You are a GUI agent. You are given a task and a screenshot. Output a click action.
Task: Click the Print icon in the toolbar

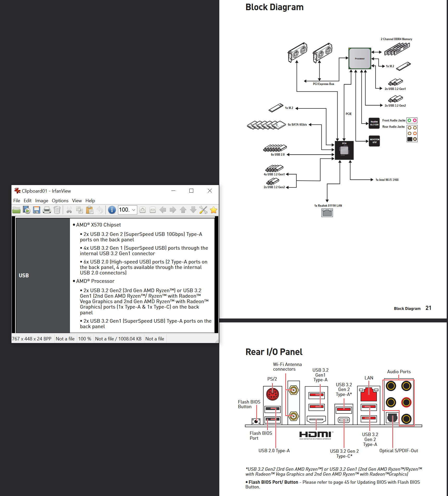pos(47,210)
